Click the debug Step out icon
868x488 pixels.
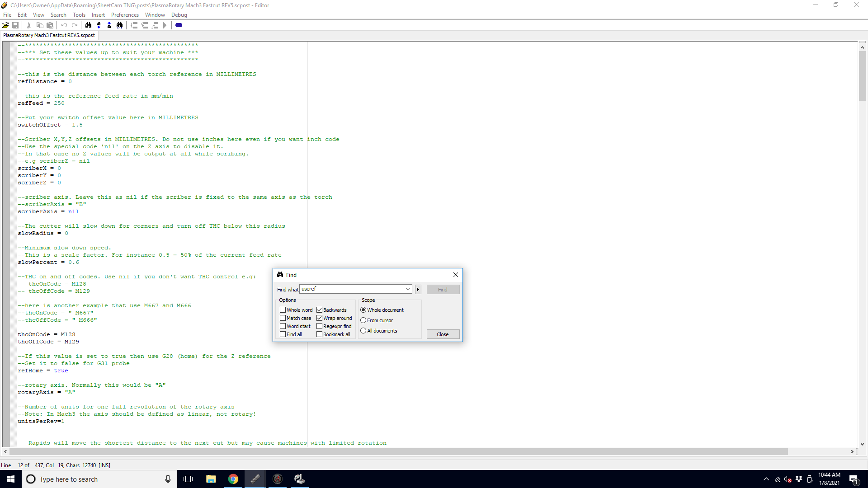(155, 25)
